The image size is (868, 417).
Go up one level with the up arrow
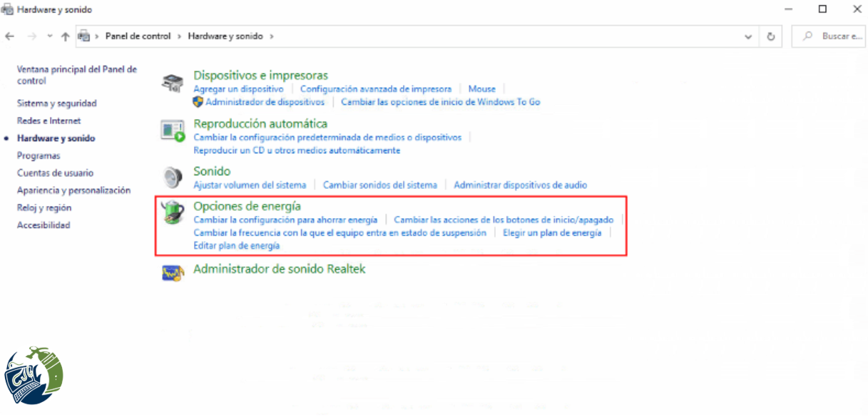[x=65, y=36]
